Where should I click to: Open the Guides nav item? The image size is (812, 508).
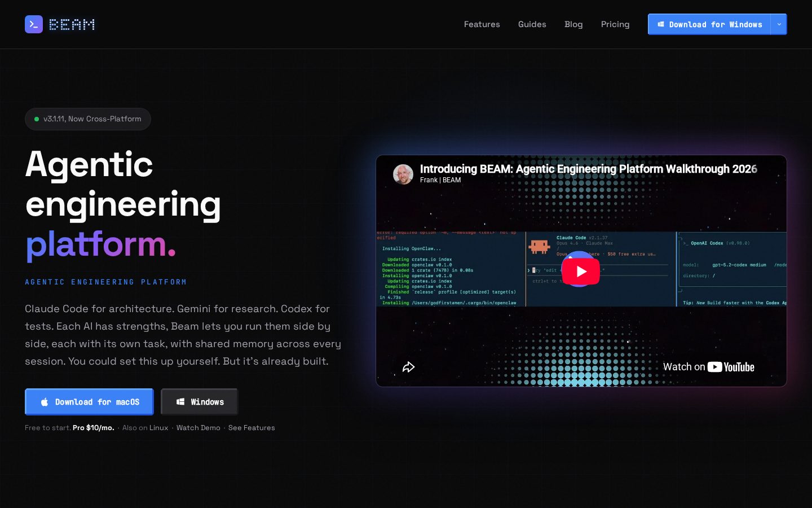(x=532, y=24)
